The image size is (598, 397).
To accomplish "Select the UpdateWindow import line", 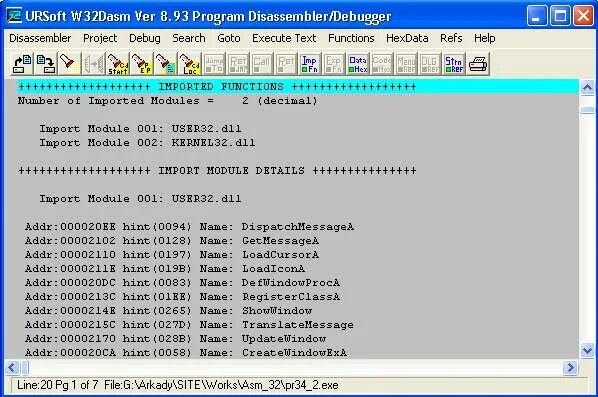I will point(175,339).
